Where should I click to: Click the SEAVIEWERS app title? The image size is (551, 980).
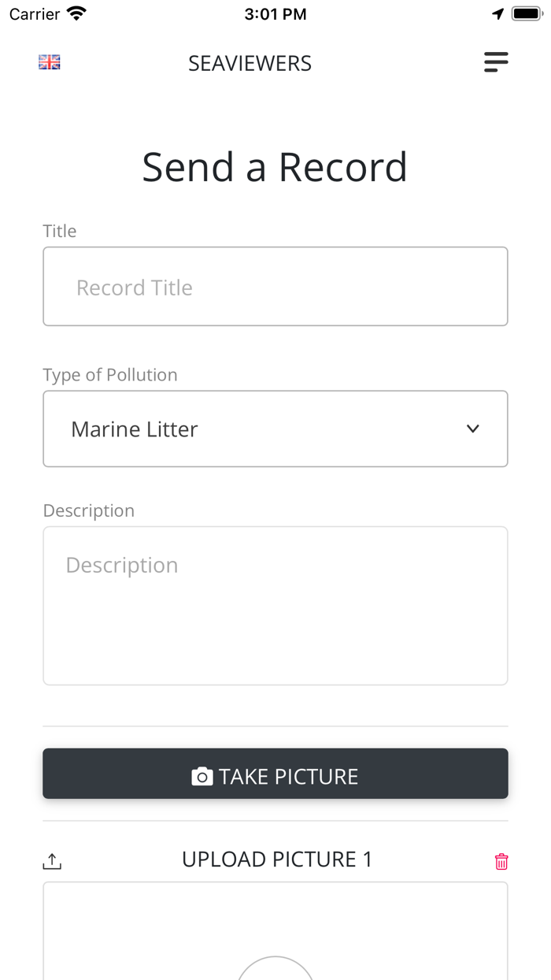click(x=250, y=63)
